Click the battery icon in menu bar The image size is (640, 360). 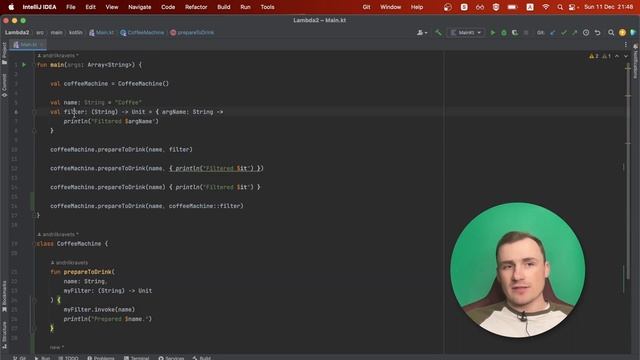(x=512, y=7)
